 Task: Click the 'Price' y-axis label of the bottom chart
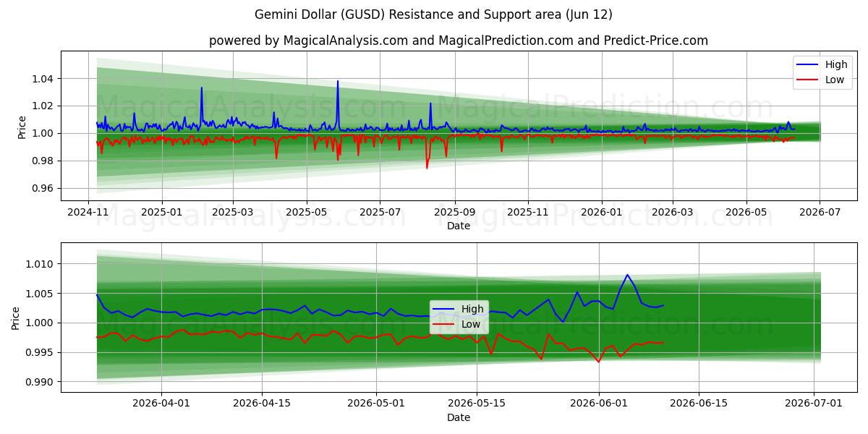click(16, 318)
